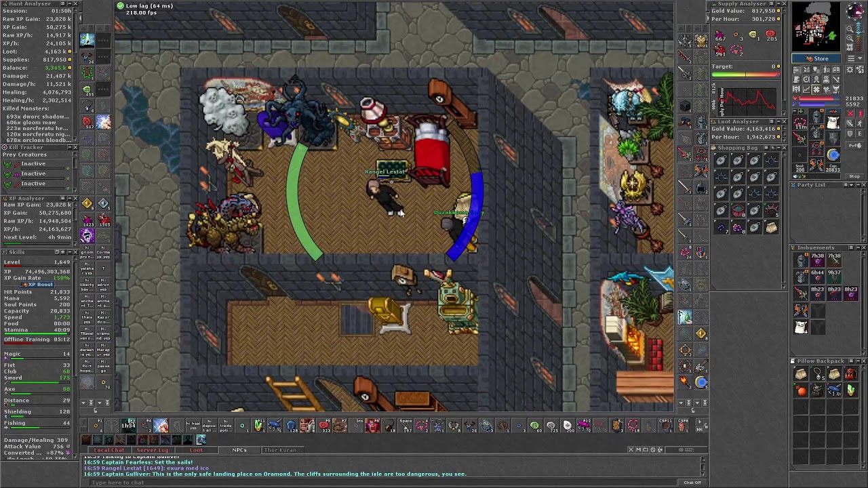
Task: Select the item stacked 7 in Shopping Bag
Action: [x=721, y=227]
